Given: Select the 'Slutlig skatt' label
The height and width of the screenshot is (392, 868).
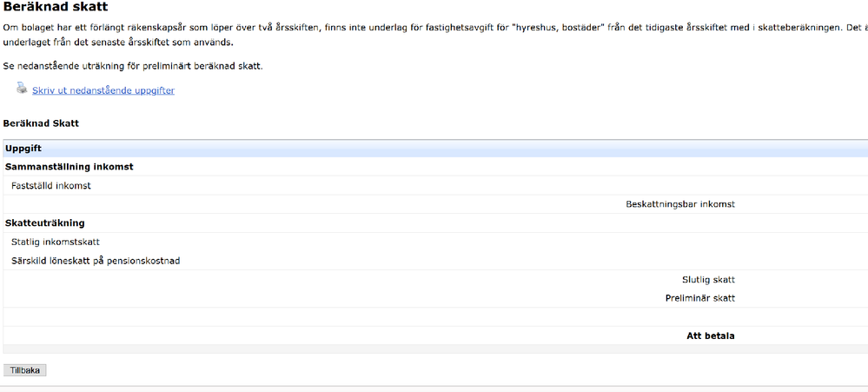Looking at the screenshot, I should click(708, 280).
